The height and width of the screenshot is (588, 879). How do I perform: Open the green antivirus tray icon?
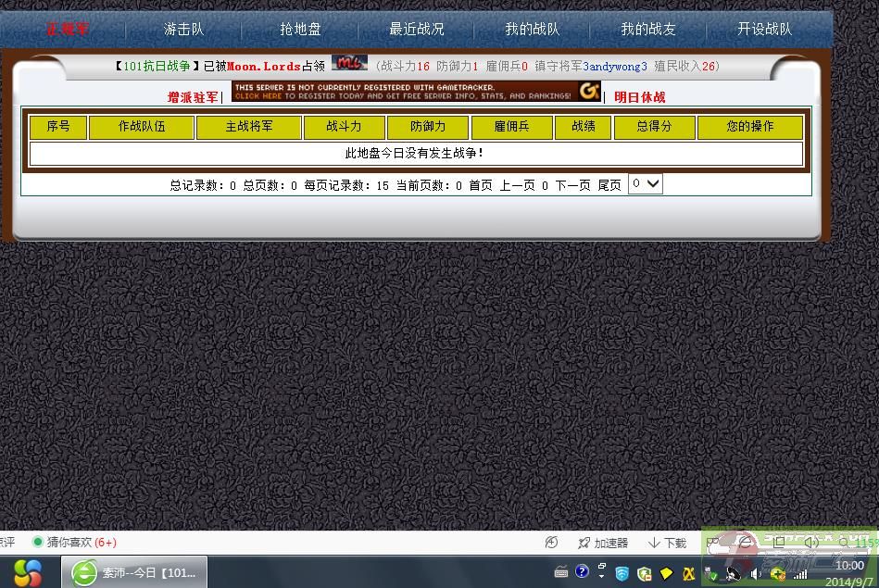tap(644, 572)
